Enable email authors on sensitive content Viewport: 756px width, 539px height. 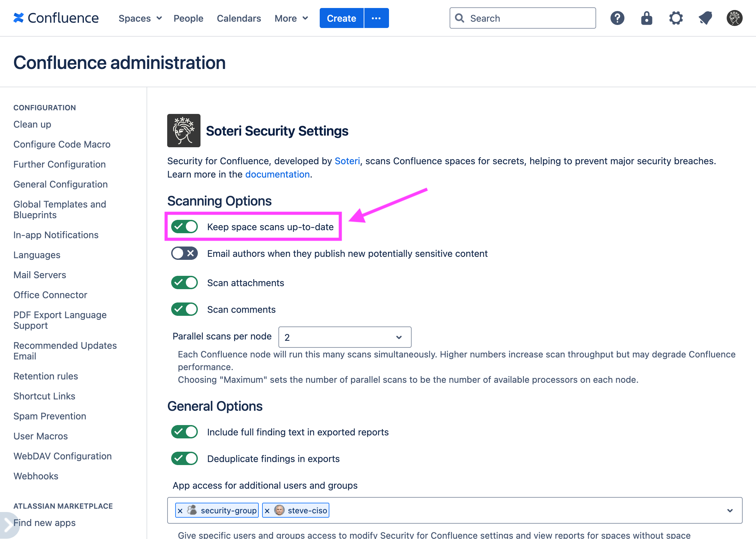pos(184,253)
